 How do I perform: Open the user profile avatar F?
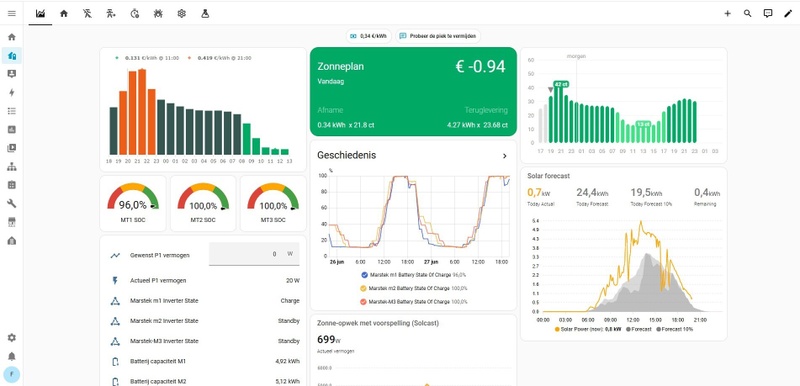[x=12, y=375]
